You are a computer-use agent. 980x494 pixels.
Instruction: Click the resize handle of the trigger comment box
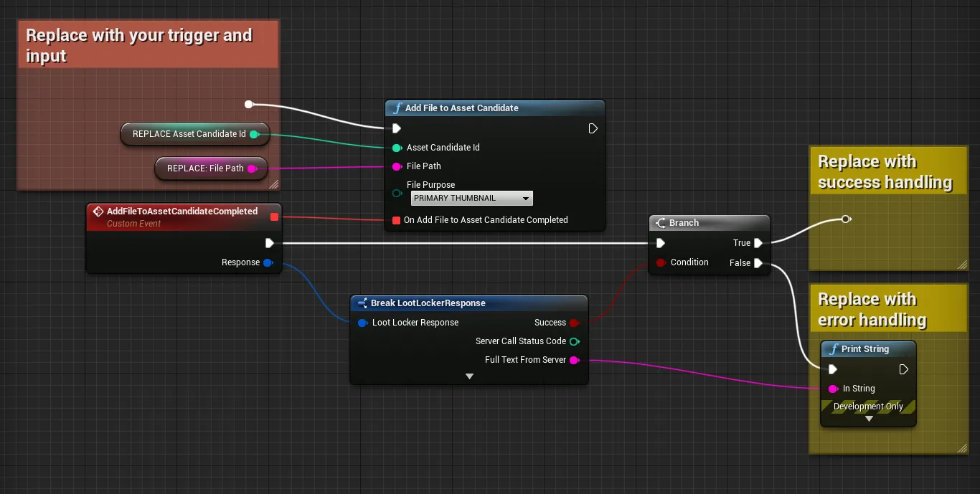(273, 184)
